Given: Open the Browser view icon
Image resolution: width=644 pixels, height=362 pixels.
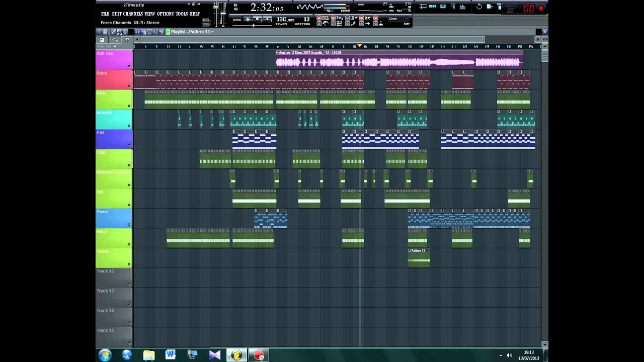Looking at the screenshot, I should pos(453,7).
